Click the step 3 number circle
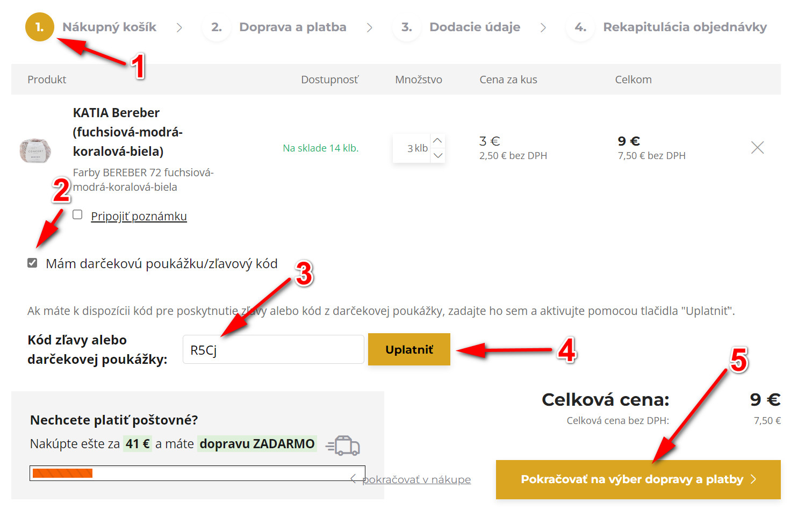812x517 pixels. pos(406,27)
